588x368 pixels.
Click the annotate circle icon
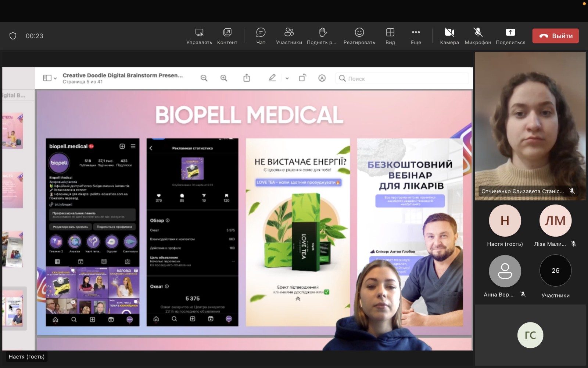coord(322,78)
